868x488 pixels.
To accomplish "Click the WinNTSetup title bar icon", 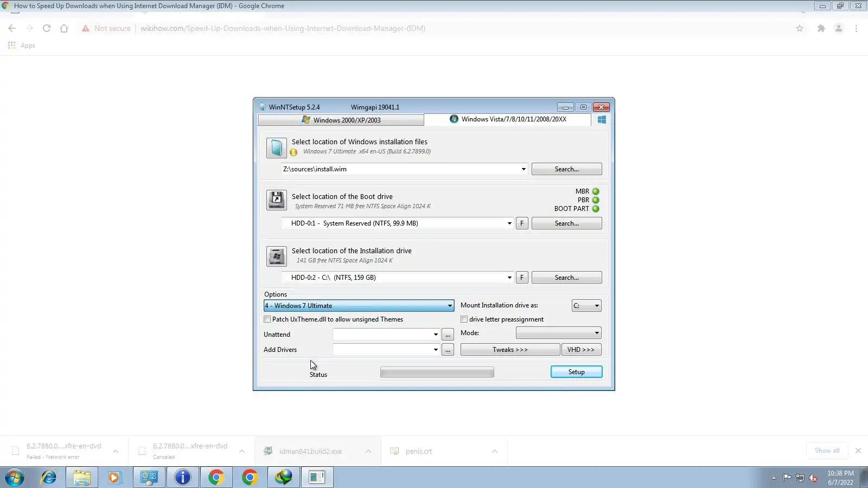I will [x=262, y=107].
